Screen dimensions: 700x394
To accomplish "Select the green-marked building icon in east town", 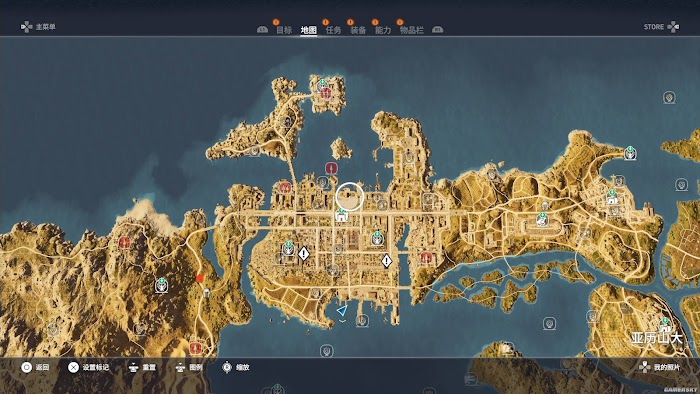I will pyautogui.click(x=612, y=197).
